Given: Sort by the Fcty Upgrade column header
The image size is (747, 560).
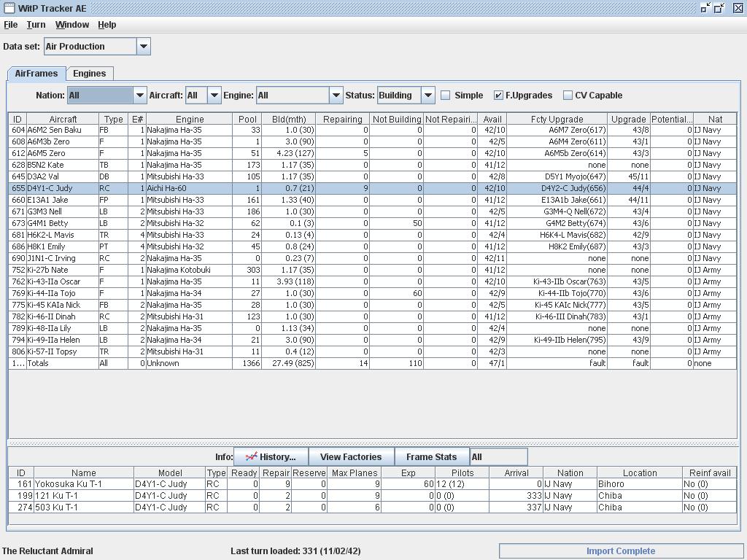Looking at the screenshot, I should pyautogui.click(x=557, y=119).
